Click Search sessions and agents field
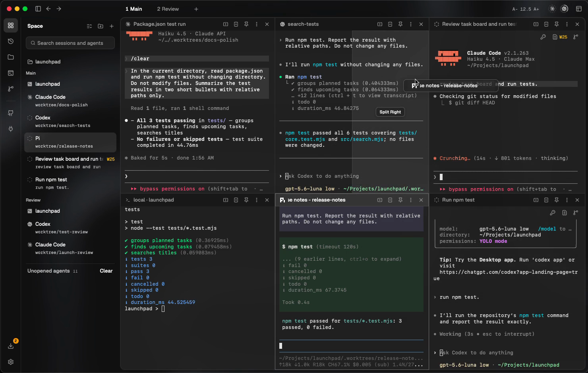Viewport: 588px width, 373px height. pos(70,43)
